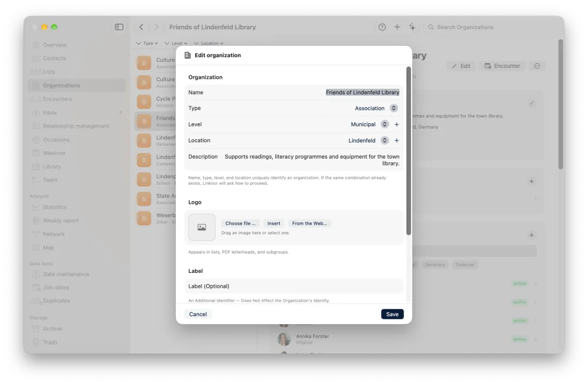Open the sparkle assistant icon

(412, 27)
